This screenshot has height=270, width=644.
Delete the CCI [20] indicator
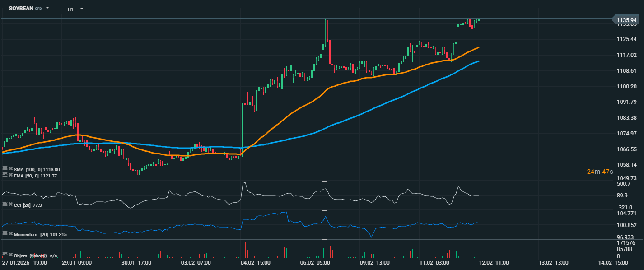(x=10, y=205)
